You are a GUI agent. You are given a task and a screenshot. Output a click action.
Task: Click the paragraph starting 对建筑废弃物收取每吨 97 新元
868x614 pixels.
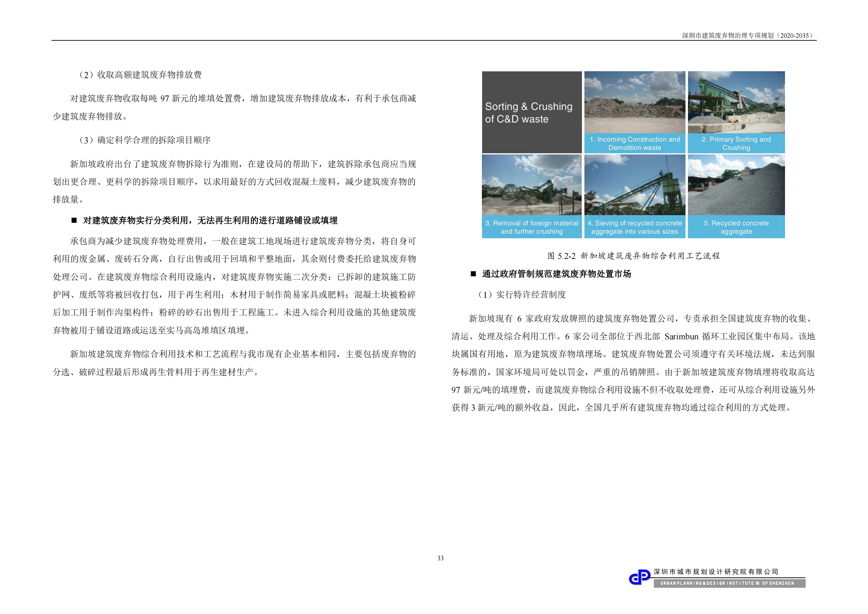[235, 107]
